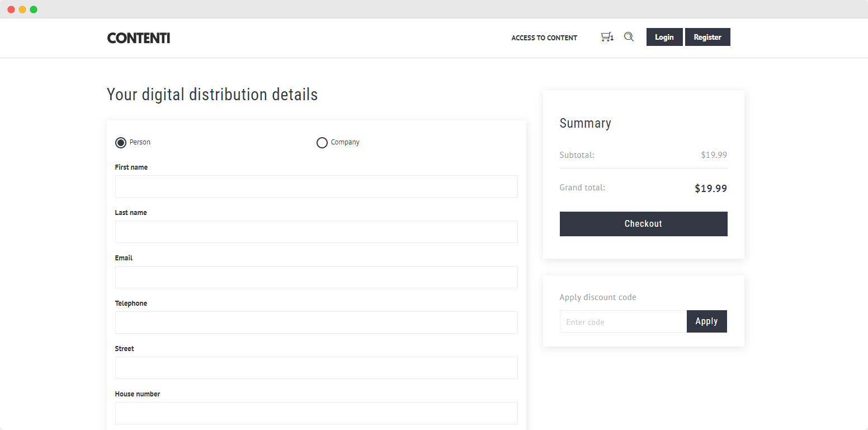Click the Enter code discount field
The height and width of the screenshot is (430, 868).
623,321
